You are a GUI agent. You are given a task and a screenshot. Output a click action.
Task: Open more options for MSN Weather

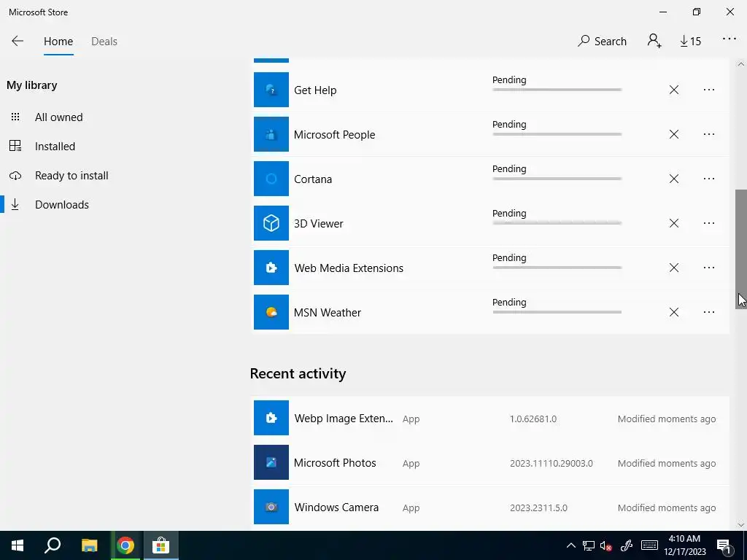point(709,312)
